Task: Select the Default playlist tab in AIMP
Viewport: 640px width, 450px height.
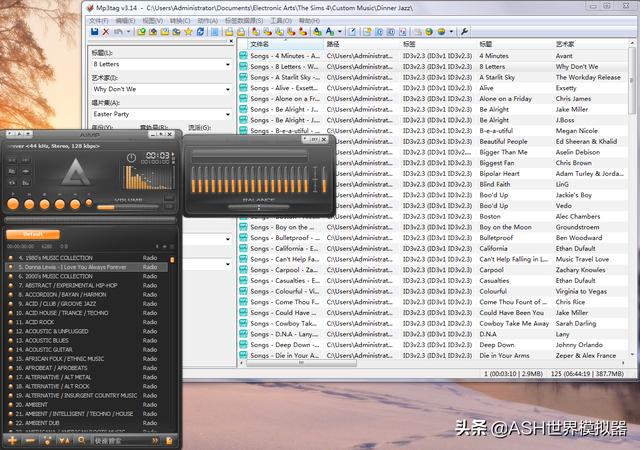Action: pos(33,234)
